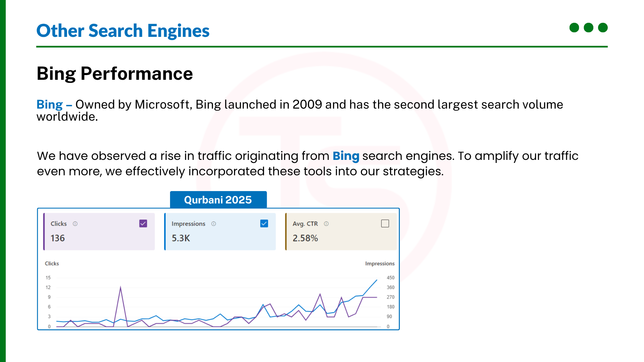Viewport: 644px width, 362px height.
Task: Click the 5.3K impressions value
Action: pos(181,238)
